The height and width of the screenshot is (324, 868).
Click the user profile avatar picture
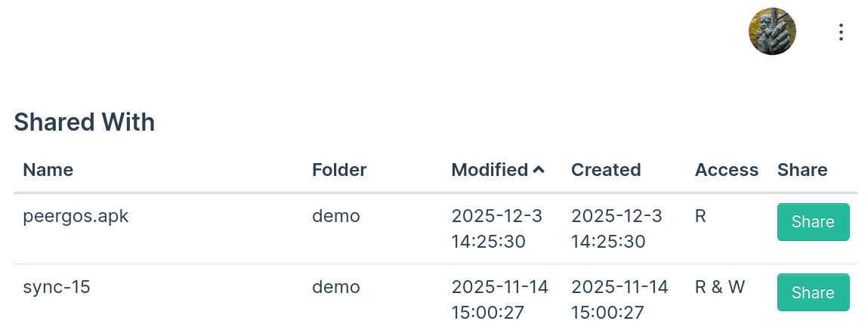click(772, 32)
